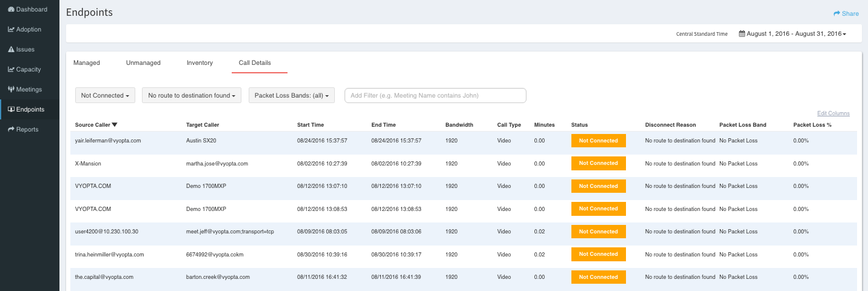The image size is (868, 291).
Task: Sort by Source Caller column header
Action: click(x=96, y=125)
